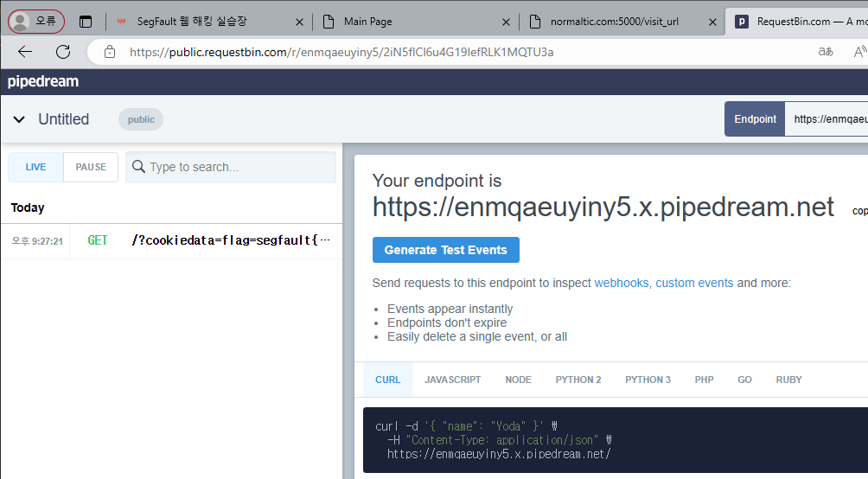
Task: Select the PYTHON 2 code tab
Action: 578,380
